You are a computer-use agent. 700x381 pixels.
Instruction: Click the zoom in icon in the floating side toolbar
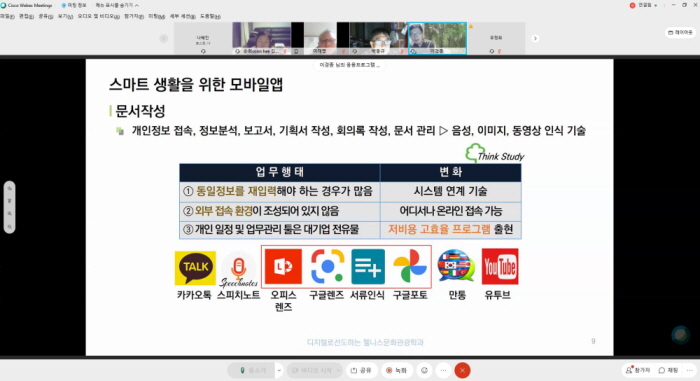tap(9, 214)
